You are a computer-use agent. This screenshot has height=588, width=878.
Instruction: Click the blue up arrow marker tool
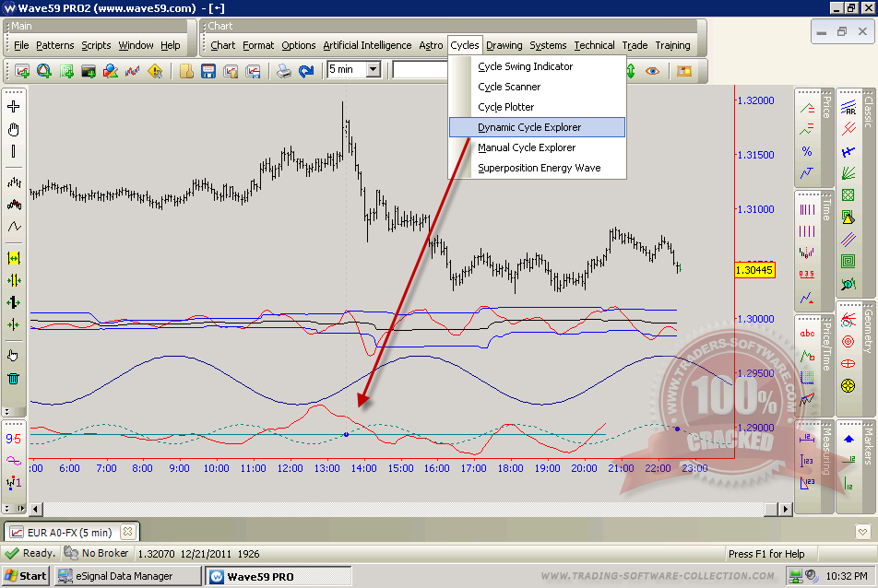point(848,440)
